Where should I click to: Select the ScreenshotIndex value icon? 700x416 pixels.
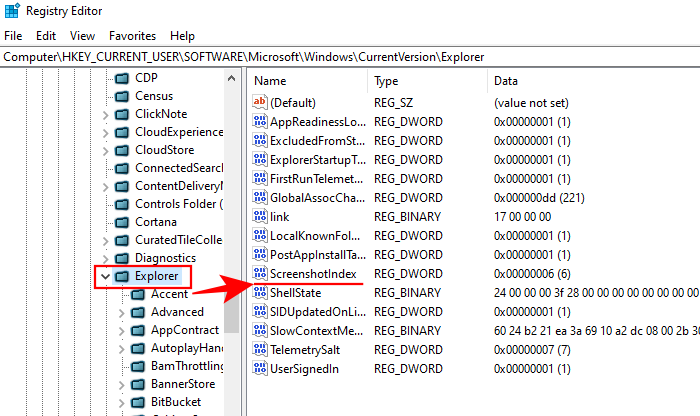point(259,273)
